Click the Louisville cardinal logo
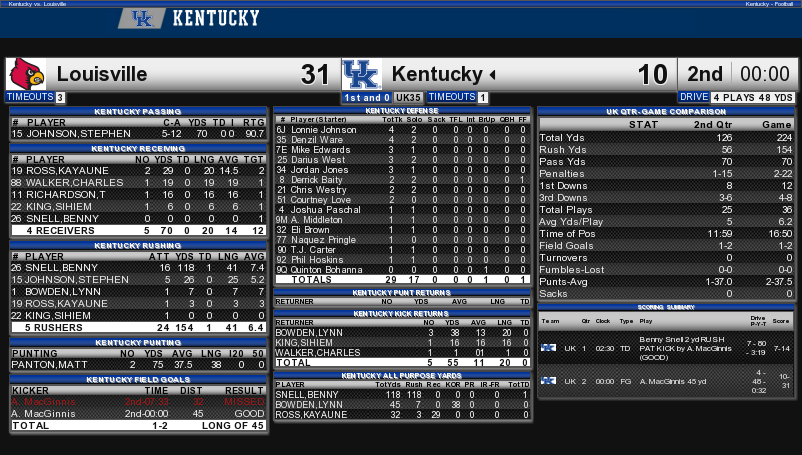Screen dimensions: 802x455 tap(28, 74)
